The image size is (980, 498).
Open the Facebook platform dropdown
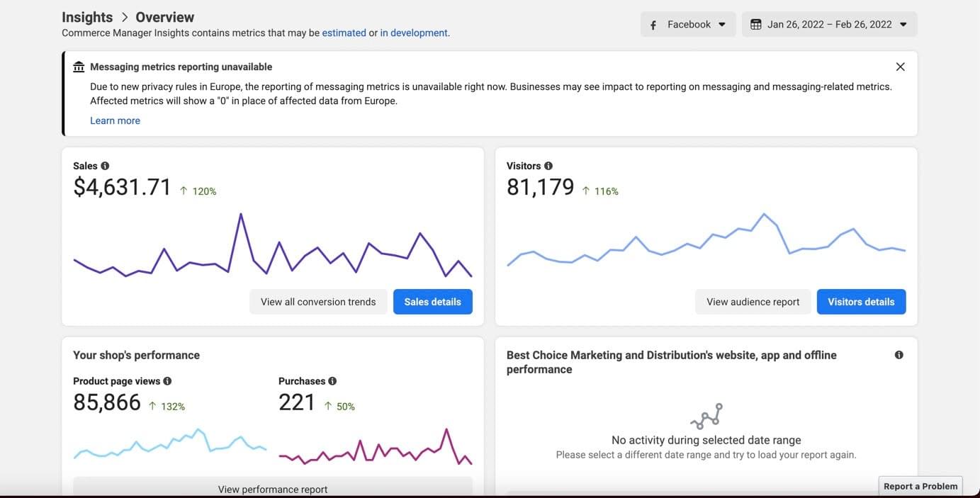(688, 25)
